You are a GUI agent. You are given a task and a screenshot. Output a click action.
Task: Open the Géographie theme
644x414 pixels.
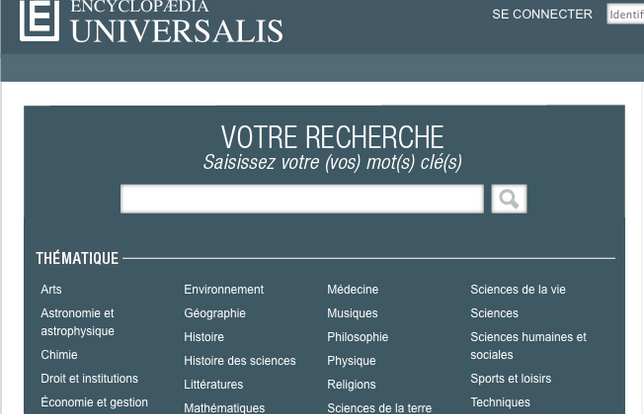tap(215, 313)
